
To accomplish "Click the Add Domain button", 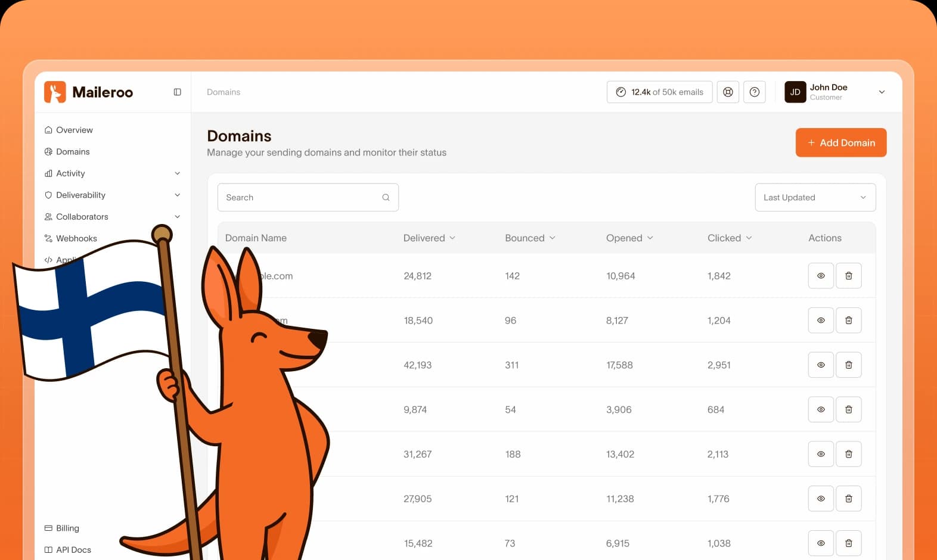I will [x=841, y=142].
